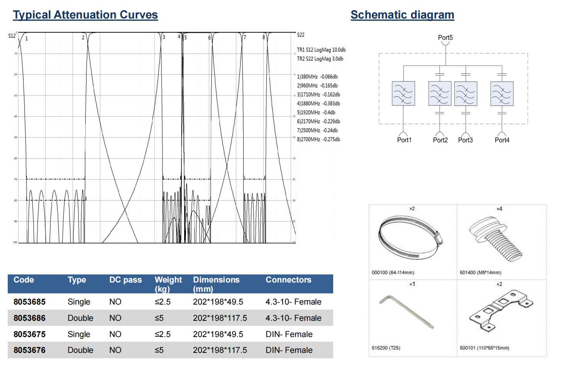Select the T25 Allen key image
The image size is (588, 373).
(x=407, y=312)
